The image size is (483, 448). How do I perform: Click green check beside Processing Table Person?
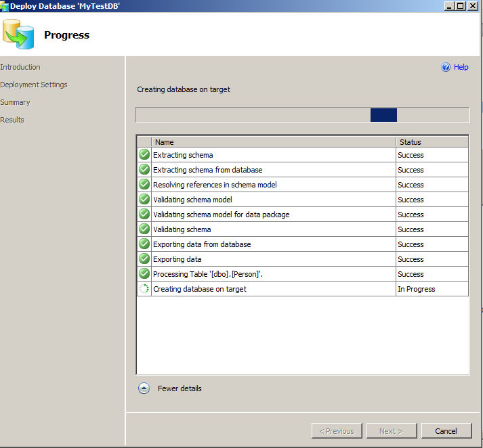coord(144,274)
